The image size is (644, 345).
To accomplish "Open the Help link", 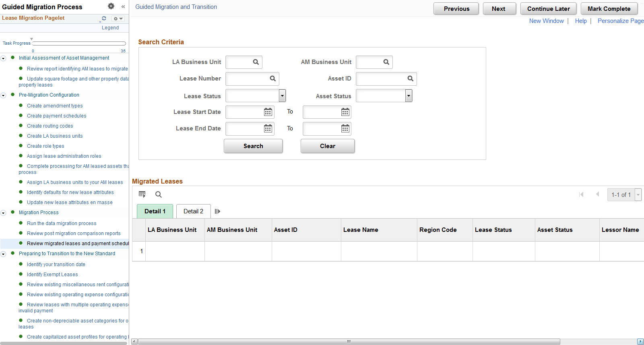I will click(581, 21).
